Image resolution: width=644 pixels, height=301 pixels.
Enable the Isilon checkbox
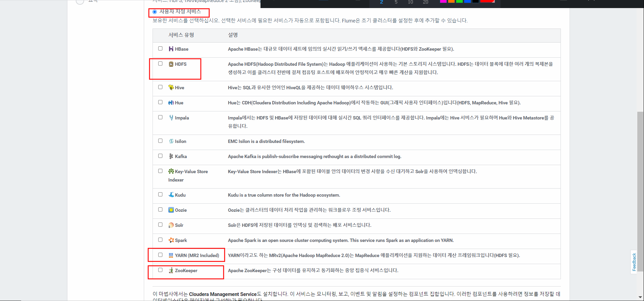click(x=160, y=141)
